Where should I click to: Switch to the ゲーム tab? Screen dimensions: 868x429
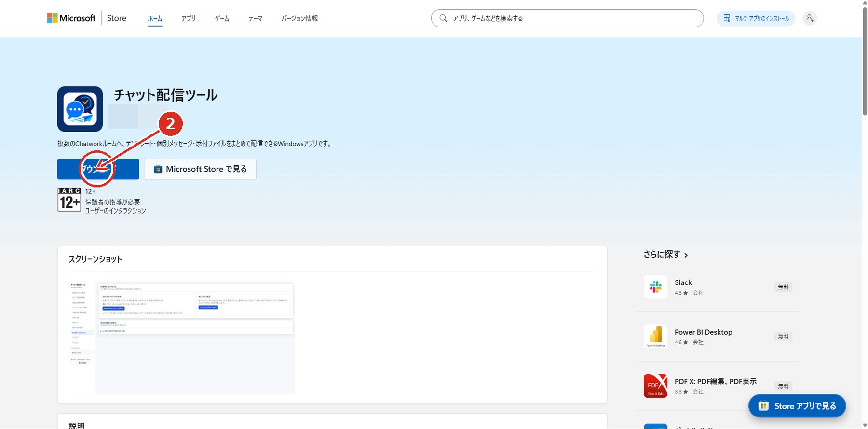222,19
